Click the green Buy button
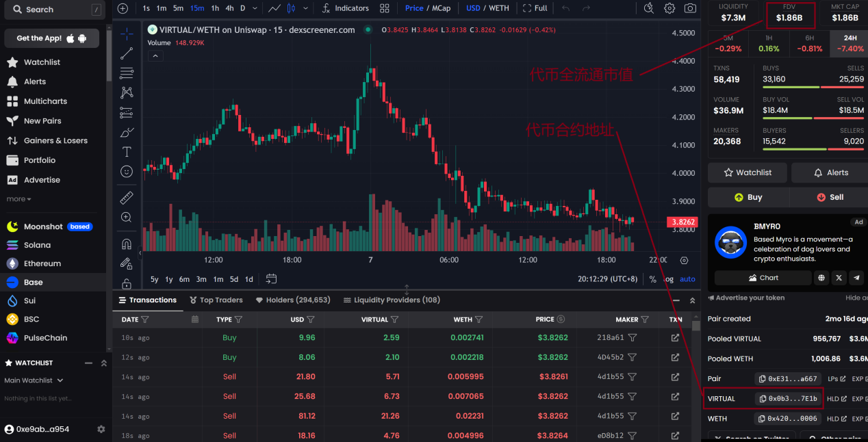This screenshot has height=442, width=868. click(x=748, y=197)
